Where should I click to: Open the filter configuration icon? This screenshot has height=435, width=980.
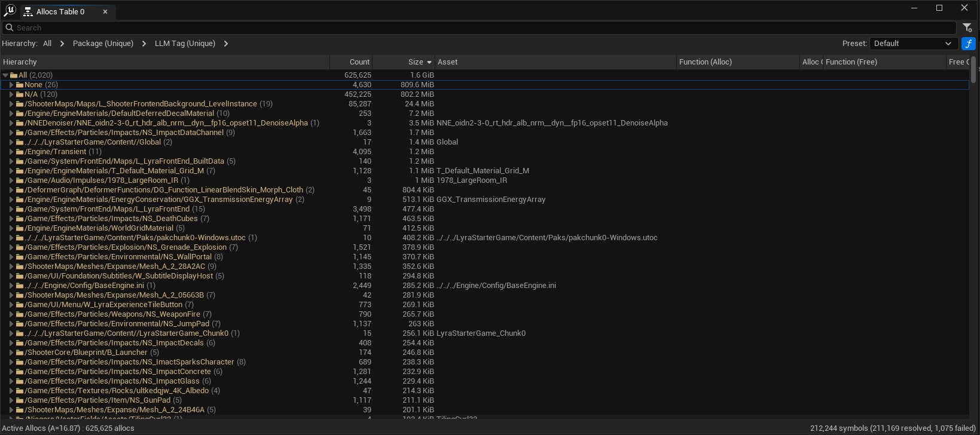click(x=967, y=27)
